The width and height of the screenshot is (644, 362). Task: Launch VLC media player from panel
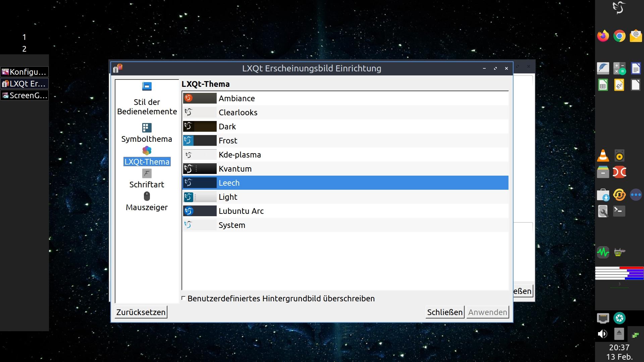point(603,156)
